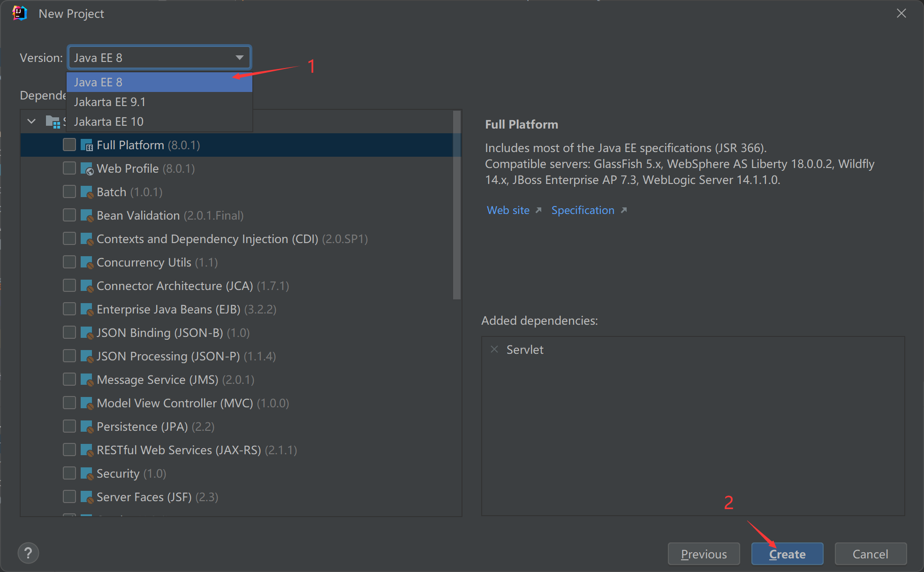Click the Model View Controller icon
The image size is (924, 572).
[87, 403]
